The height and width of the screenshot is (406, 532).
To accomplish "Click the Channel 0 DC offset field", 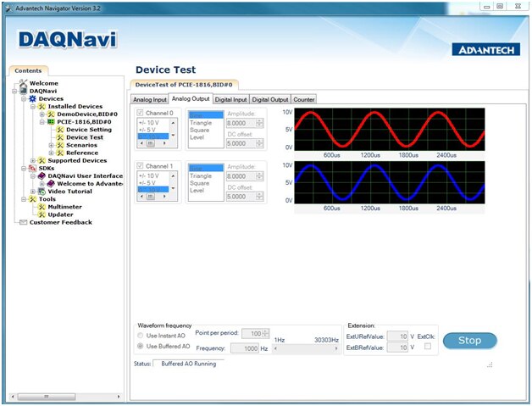I will pyautogui.click(x=241, y=143).
